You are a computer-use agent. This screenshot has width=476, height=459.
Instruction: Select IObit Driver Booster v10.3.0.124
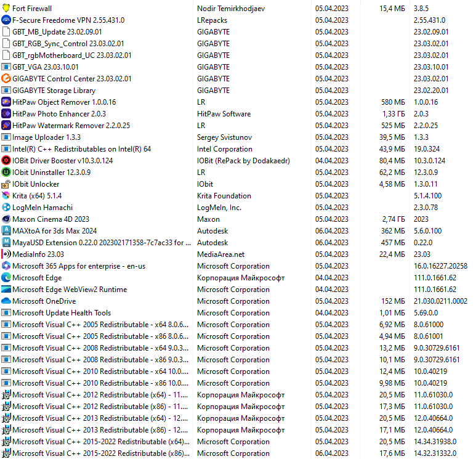(62, 160)
